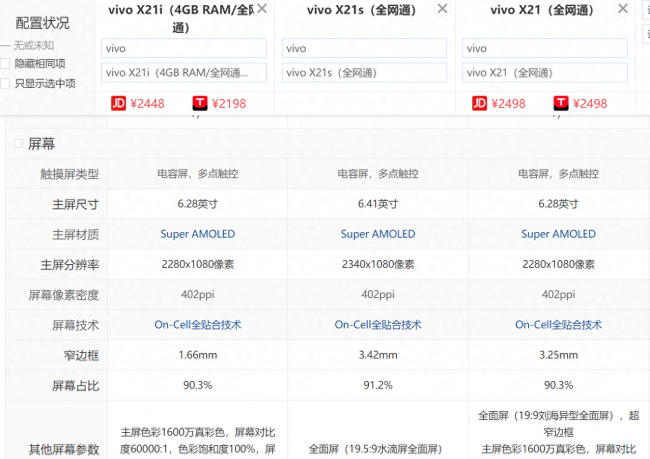Open brand field in vivo X21s column
This screenshot has width=650, height=459.
(x=364, y=49)
